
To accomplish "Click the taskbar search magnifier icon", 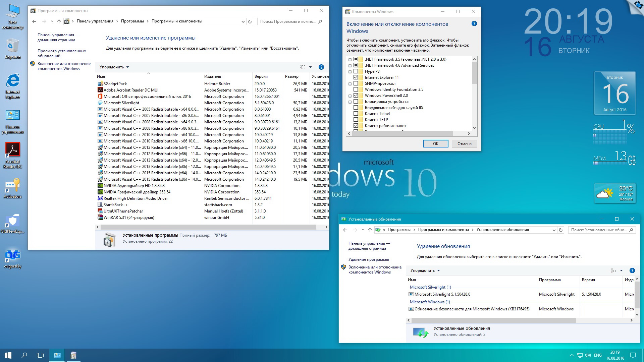I will click(x=24, y=355).
